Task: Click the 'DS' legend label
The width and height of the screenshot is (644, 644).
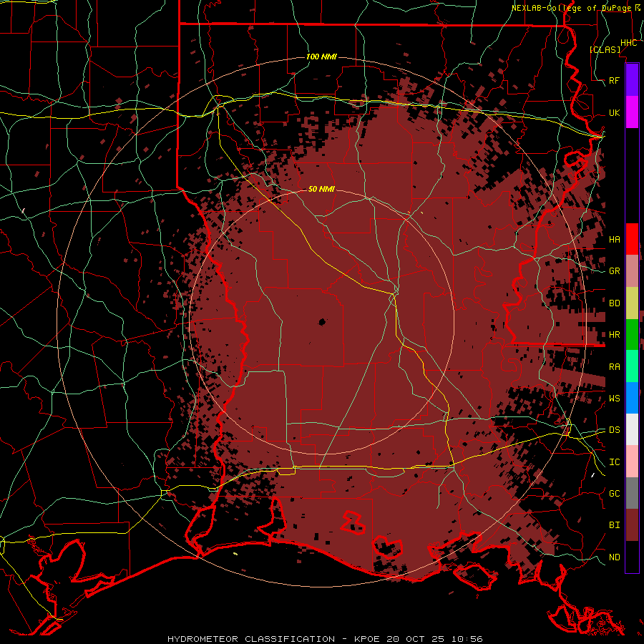Action: (615, 430)
